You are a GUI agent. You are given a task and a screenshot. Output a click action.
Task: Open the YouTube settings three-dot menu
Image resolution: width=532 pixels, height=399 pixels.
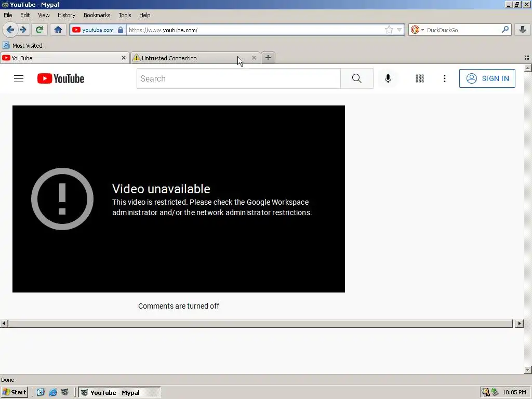coord(445,79)
